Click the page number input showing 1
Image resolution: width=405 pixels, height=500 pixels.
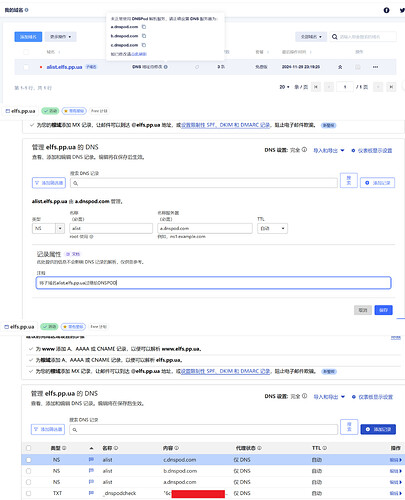(345, 87)
